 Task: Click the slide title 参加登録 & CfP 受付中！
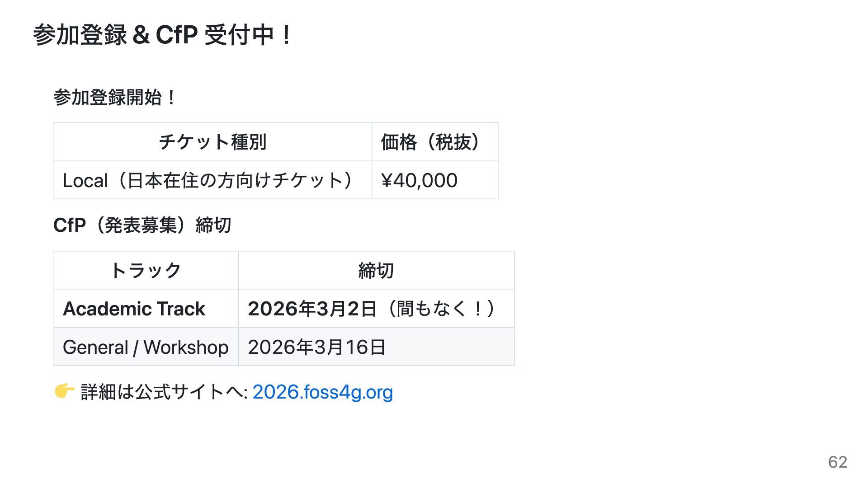pos(163,35)
